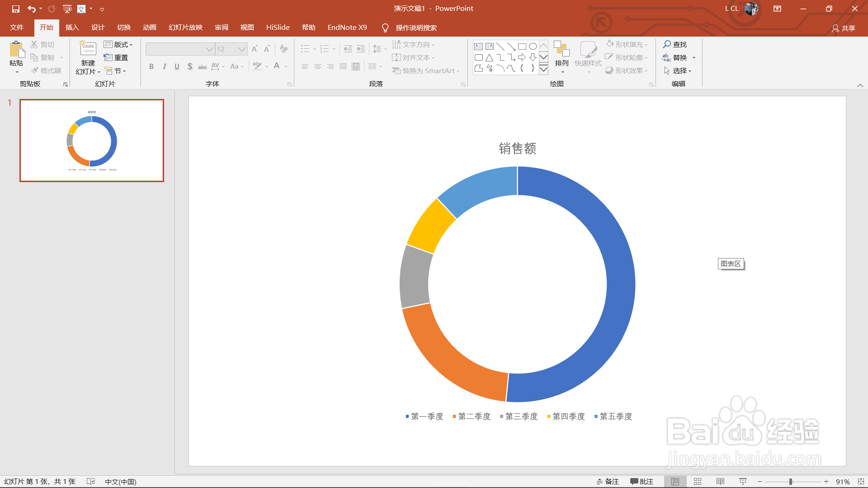This screenshot has height=488, width=868.
Task: Switch to Slide Sorter view icon
Action: (698, 482)
